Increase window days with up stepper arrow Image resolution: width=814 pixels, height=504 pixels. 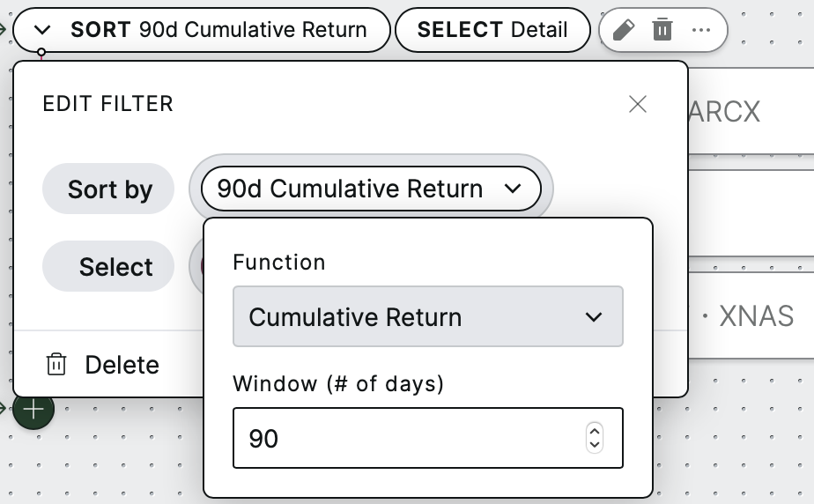[595, 432]
